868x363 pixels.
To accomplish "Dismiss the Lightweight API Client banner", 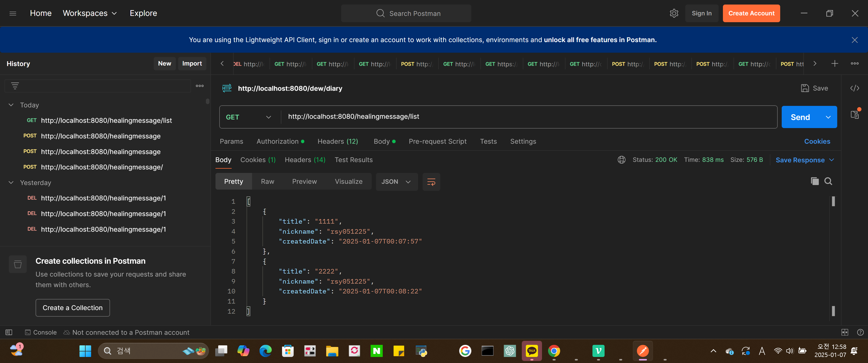I will tap(855, 40).
